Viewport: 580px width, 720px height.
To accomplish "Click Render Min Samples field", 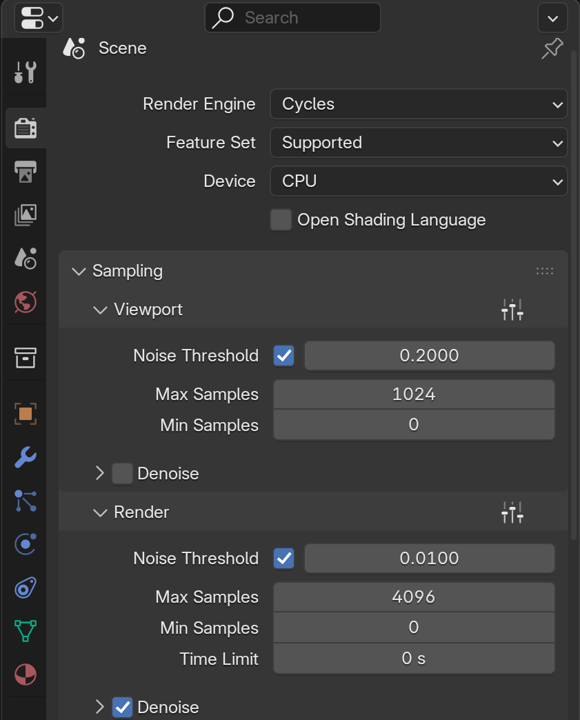I will tap(414, 628).
